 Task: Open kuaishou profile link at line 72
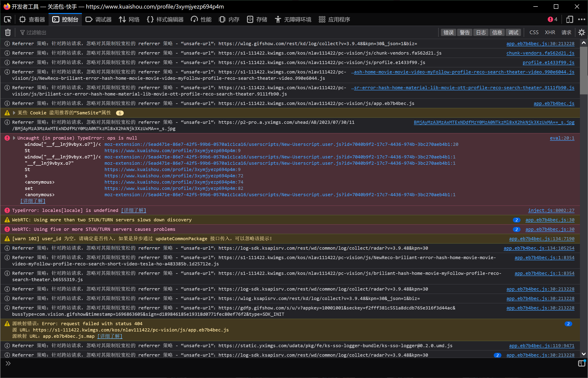pos(174,176)
